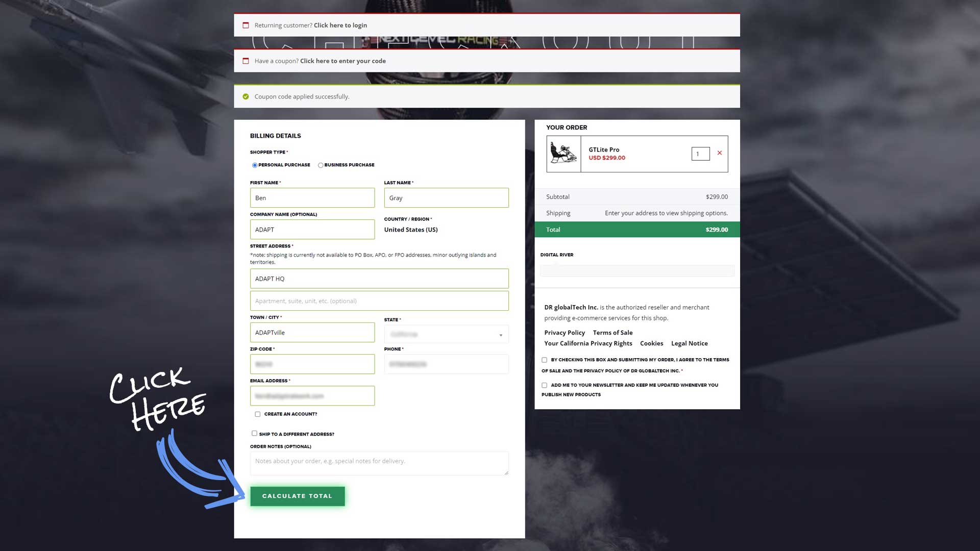Click the quantity field for GTLite Pro
The height and width of the screenshot is (551, 980).
[700, 154]
